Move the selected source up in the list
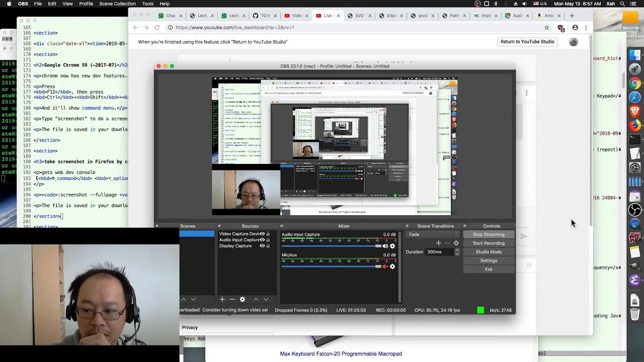The image size is (644, 362). click(x=256, y=299)
